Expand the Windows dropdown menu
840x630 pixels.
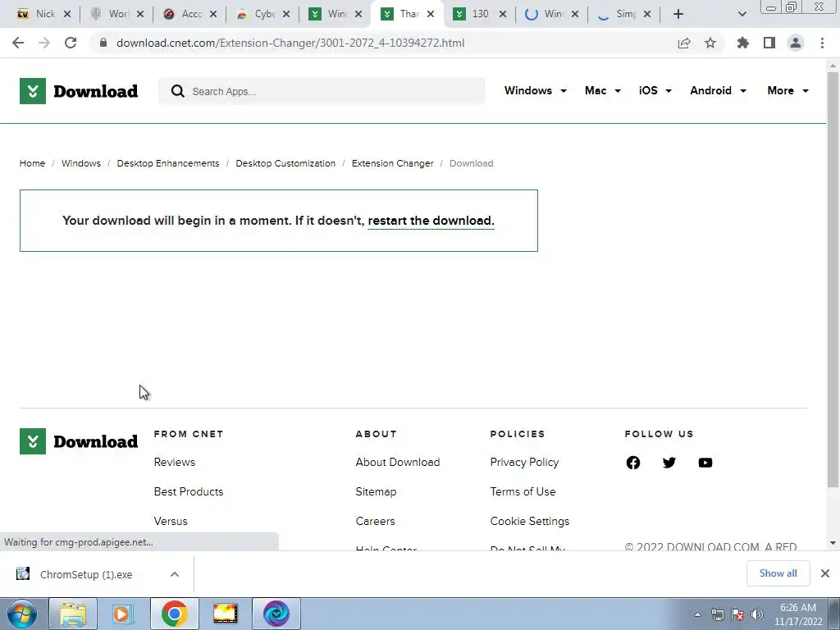click(535, 90)
